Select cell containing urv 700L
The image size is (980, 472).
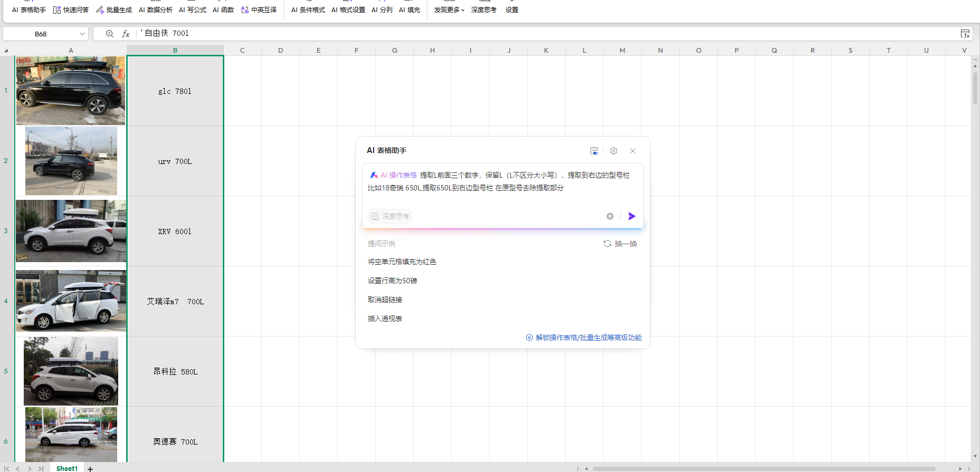tap(175, 161)
